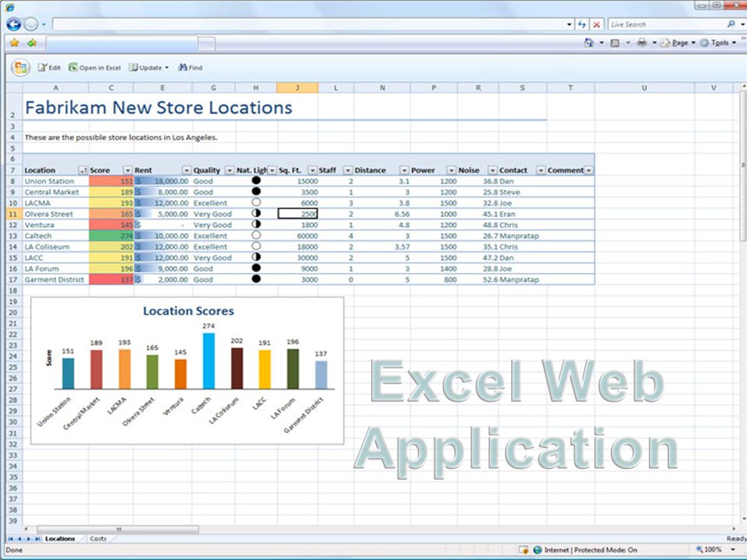Click the last-sheet navigation arrow
The image size is (747, 560).
[37, 539]
